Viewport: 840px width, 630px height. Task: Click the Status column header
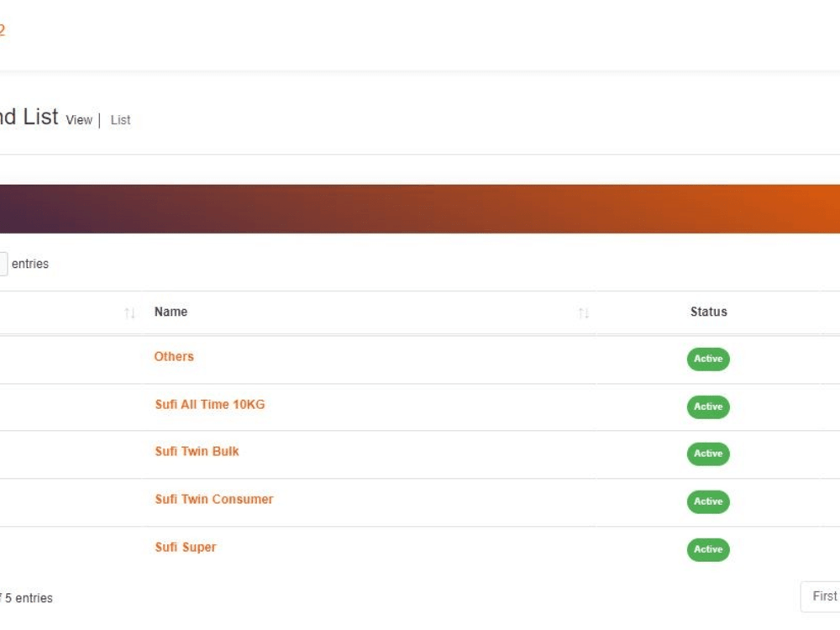pos(708,312)
